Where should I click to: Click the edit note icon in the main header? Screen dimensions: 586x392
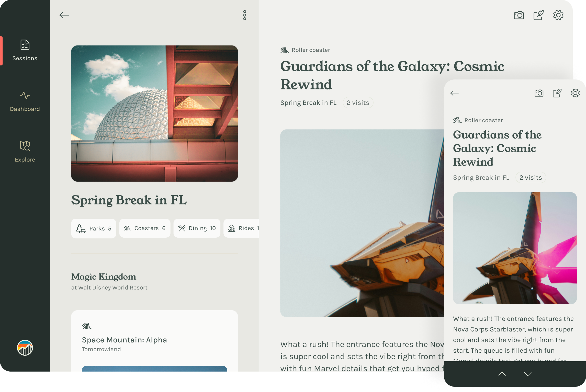click(x=538, y=15)
